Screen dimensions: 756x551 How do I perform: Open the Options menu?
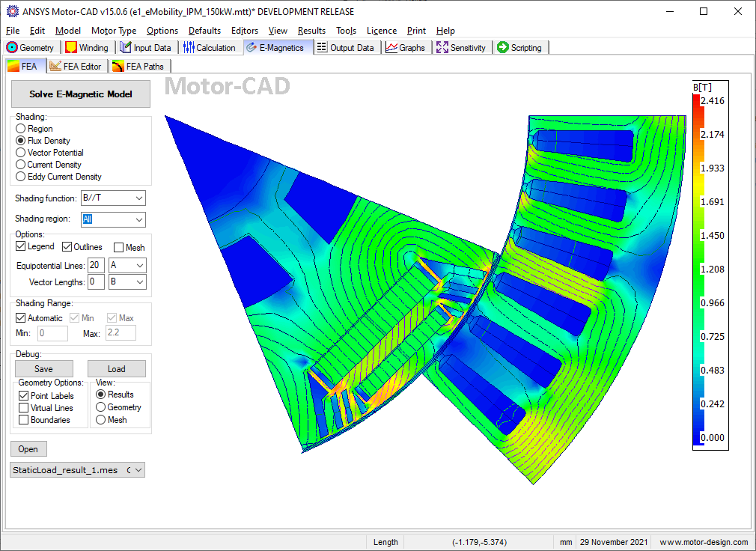click(162, 31)
